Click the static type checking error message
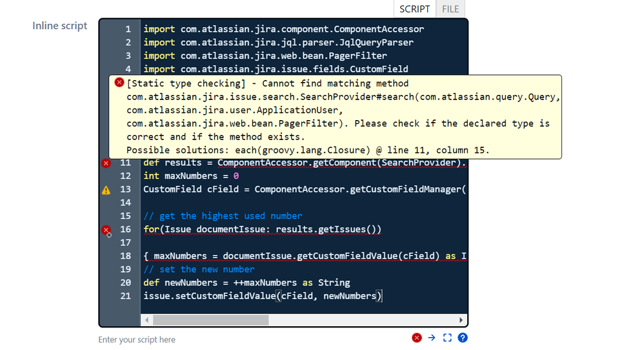 (335, 117)
